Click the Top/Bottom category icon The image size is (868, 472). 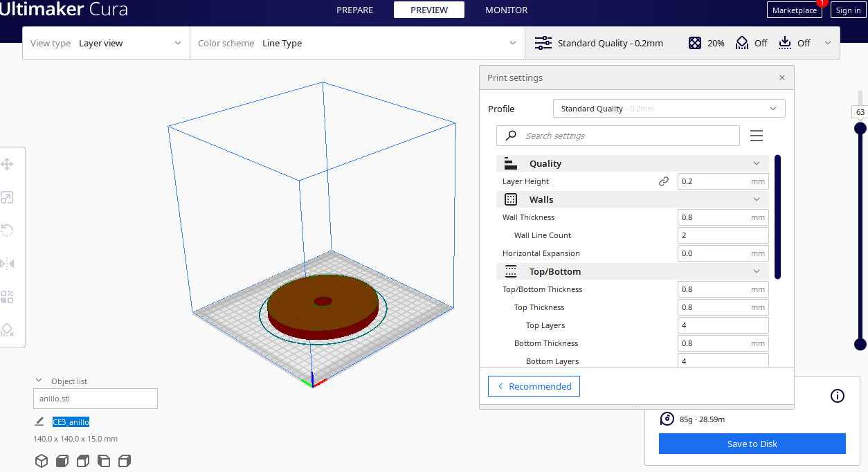[x=511, y=271]
